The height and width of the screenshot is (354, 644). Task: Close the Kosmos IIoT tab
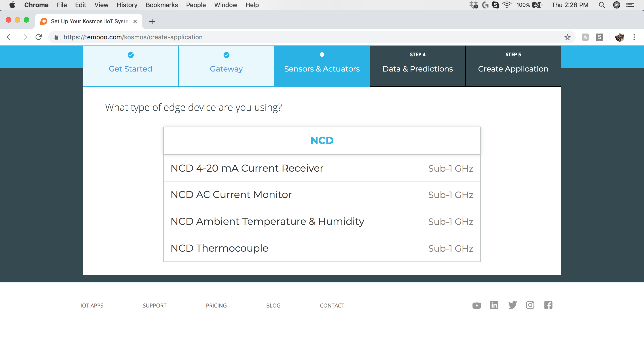pyautogui.click(x=135, y=21)
